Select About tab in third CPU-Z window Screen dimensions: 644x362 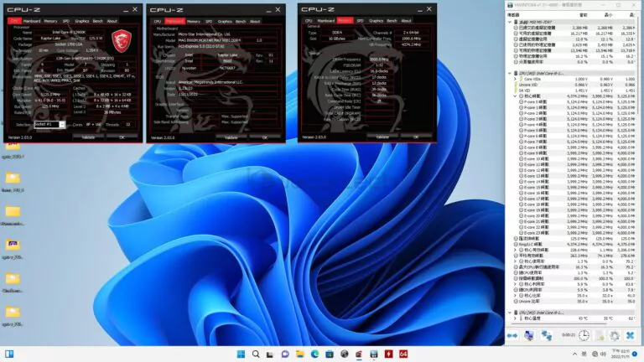tap(408, 20)
